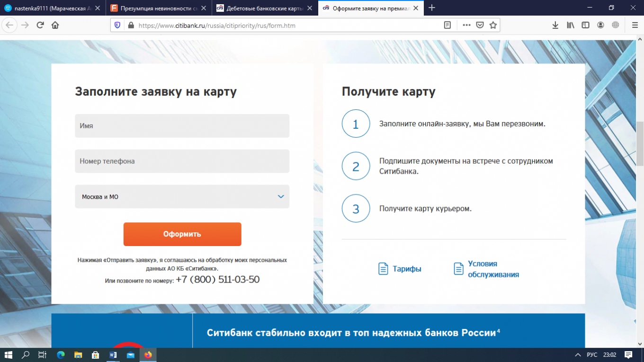Image resolution: width=644 pixels, height=362 pixels.
Task: Open Microsoft Word from the taskbar
Action: (113, 354)
